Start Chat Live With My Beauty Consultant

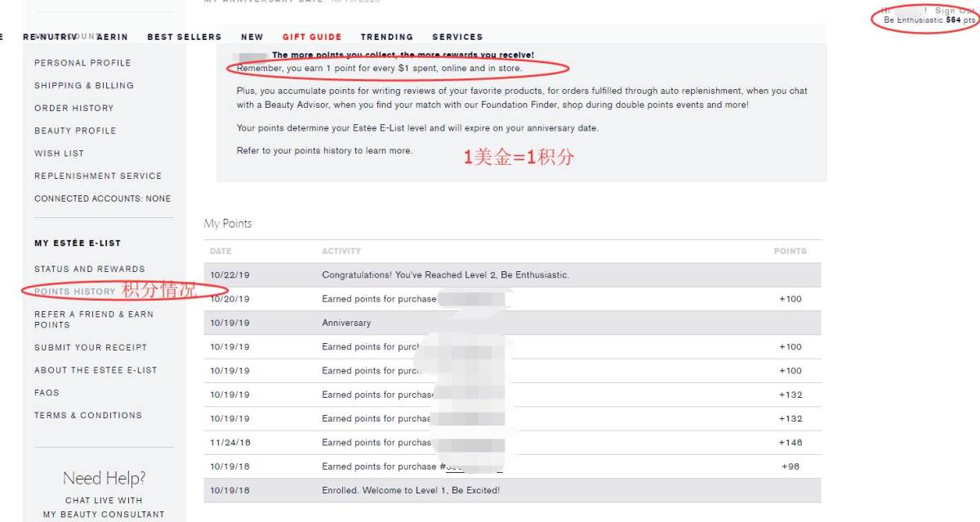click(104, 507)
